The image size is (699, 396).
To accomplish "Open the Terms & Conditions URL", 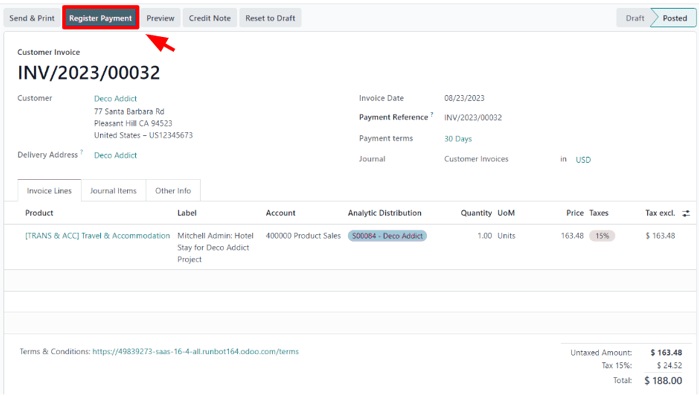I will (196, 351).
